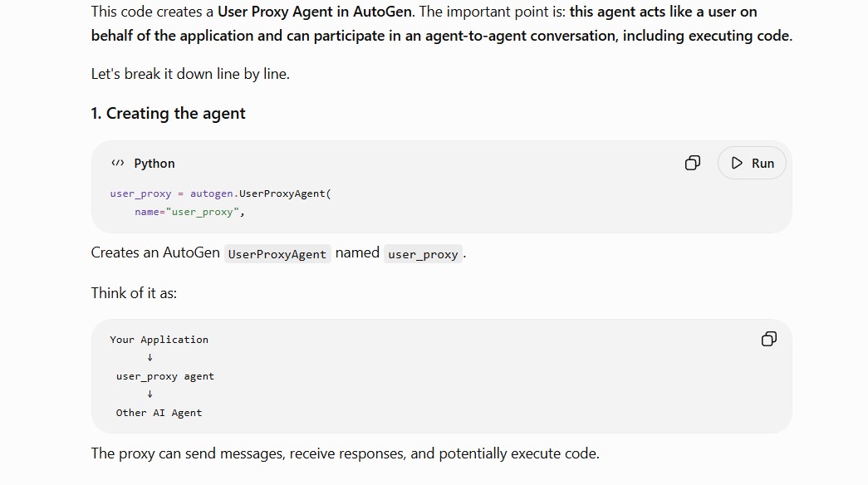This screenshot has width=868, height=485.
Task: Click the code line name="user_proxy",
Action: [189, 212]
